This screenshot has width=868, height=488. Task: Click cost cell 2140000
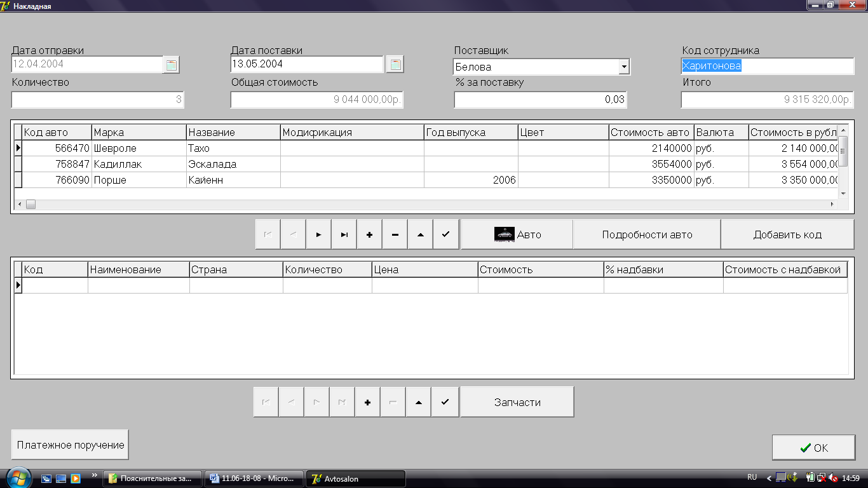(651, 148)
